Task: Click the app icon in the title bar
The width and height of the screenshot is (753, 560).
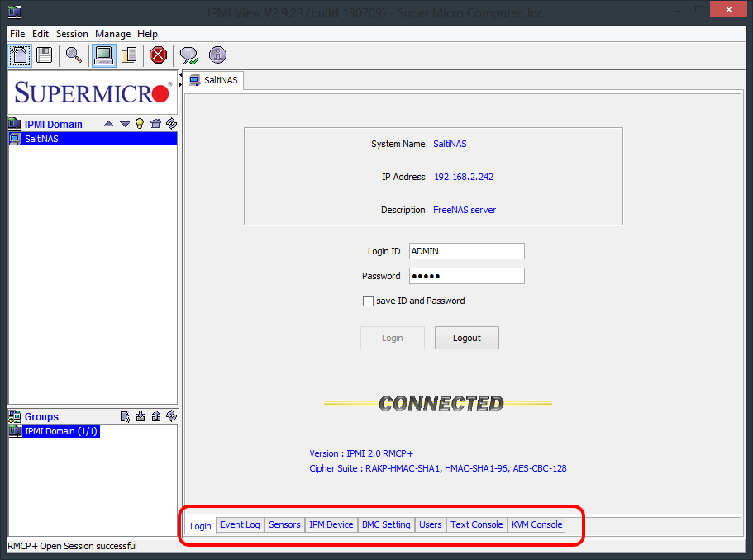Action: (15, 12)
